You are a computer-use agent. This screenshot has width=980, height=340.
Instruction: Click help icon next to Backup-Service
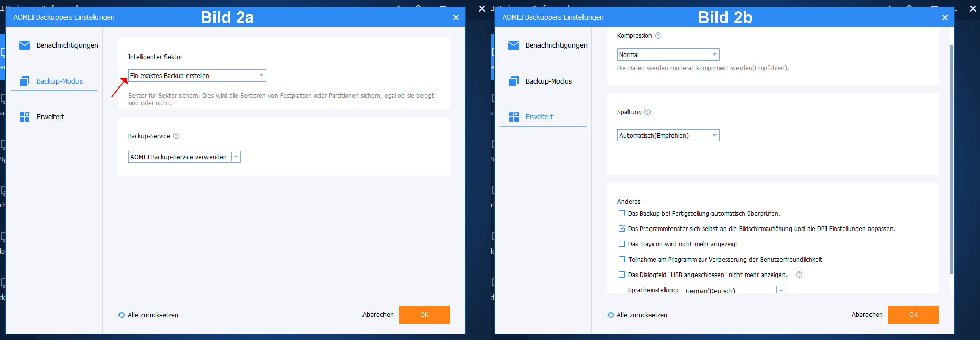(x=176, y=136)
